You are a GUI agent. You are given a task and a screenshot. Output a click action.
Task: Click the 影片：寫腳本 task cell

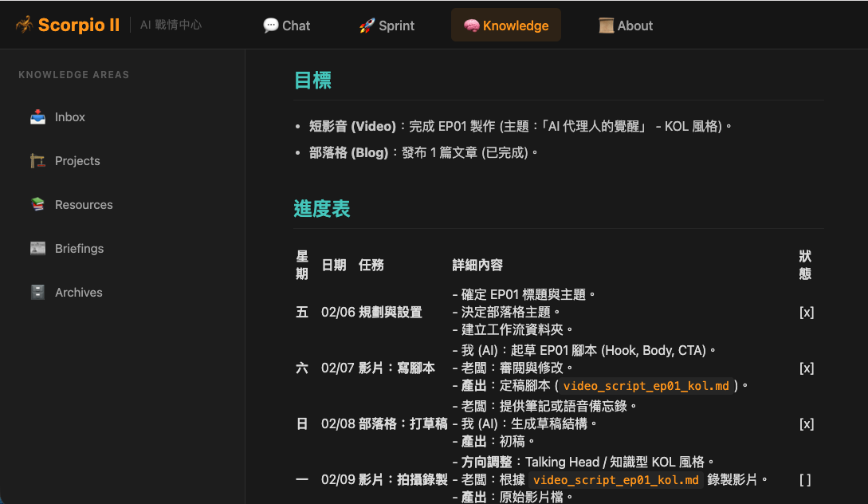coord(397,368)
